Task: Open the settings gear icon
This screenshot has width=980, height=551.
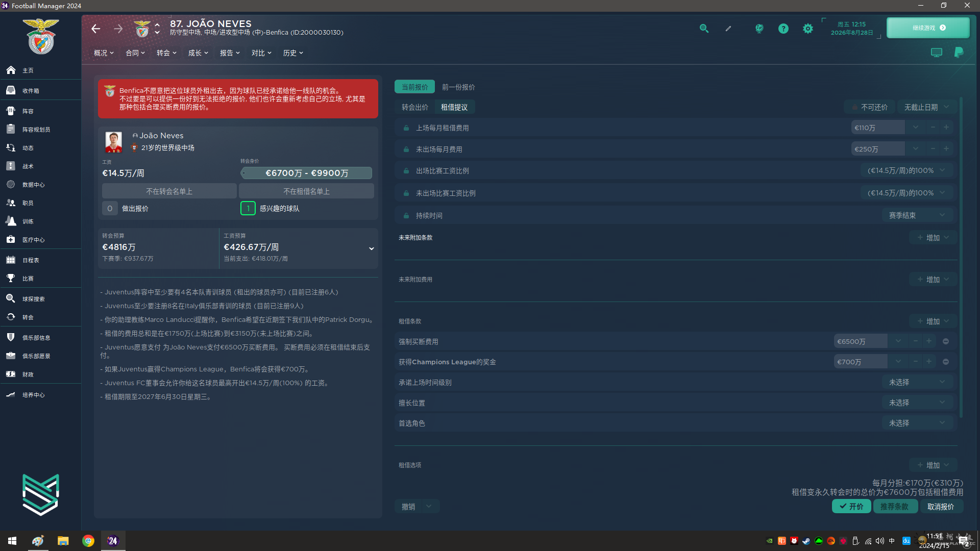Action: (x=808, y=29)
